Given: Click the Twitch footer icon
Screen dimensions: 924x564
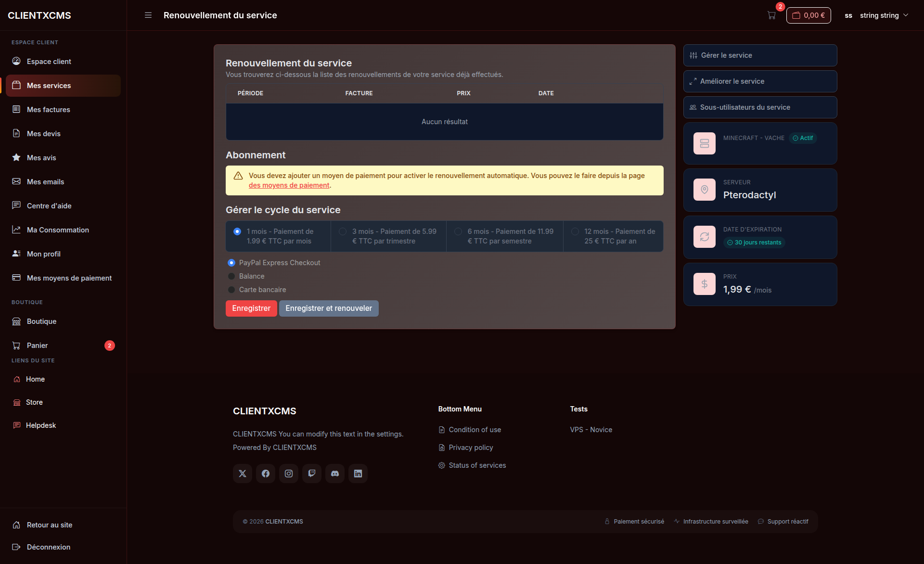Looking at the screenshot, I should [x=312, y=474].
